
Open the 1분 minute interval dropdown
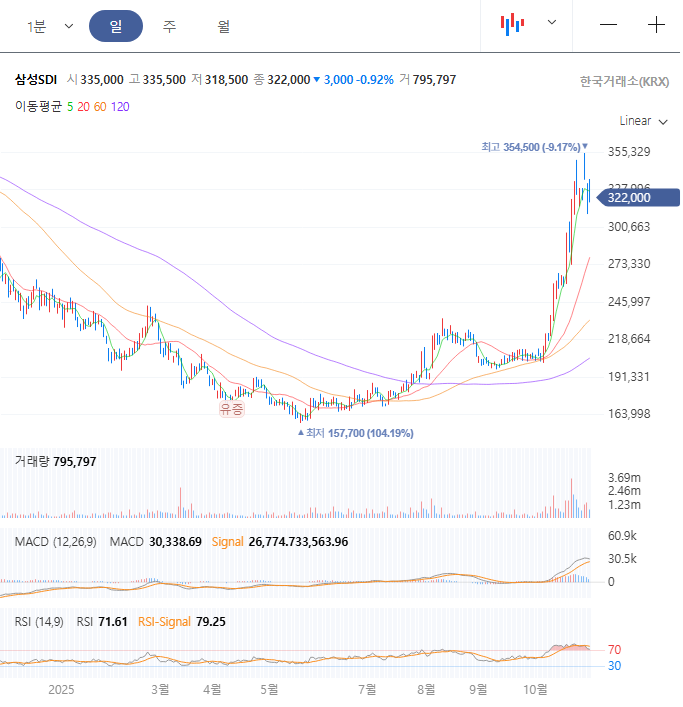pos(50,26)
